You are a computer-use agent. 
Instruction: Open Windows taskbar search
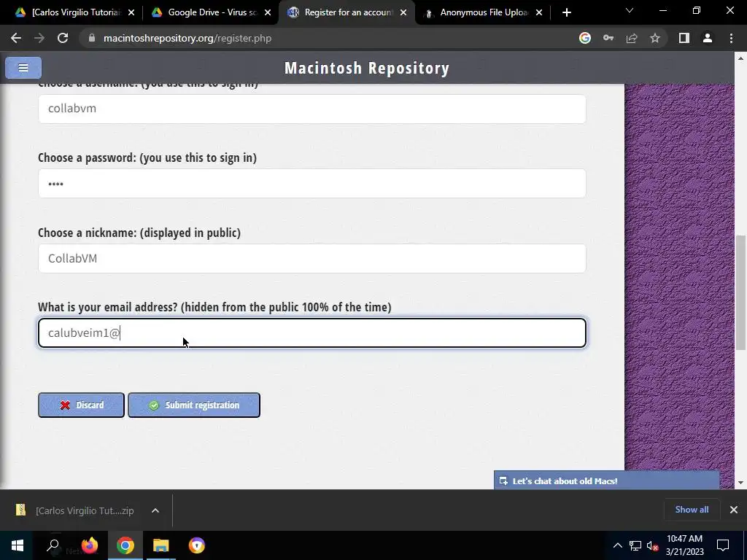click(x=53, y=545)
